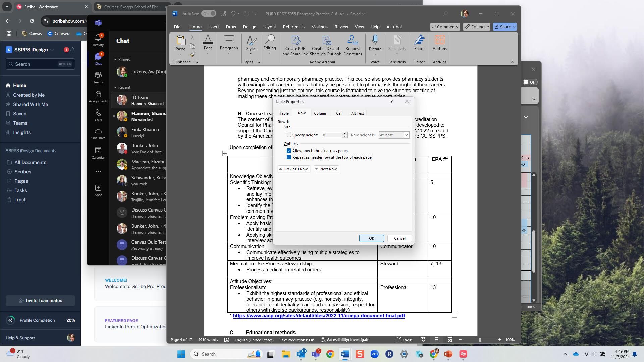644x362 pixels.
Task: Check the Specify height checkbox
Action: tap(289, 135)
